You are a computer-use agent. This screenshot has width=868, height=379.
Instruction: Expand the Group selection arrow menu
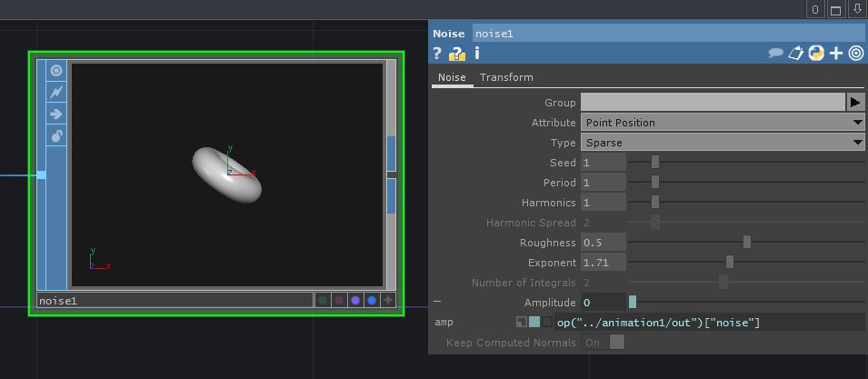[855, 102]
